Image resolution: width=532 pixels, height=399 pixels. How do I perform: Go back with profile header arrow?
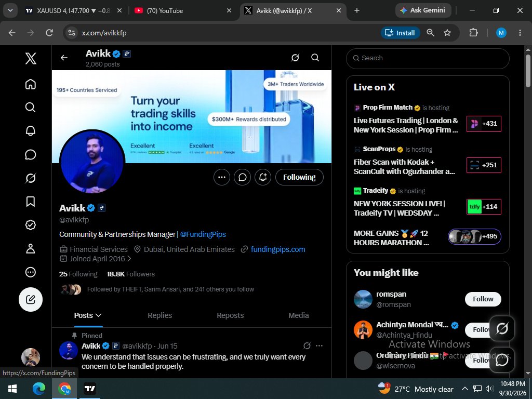[x=64, y=58]
